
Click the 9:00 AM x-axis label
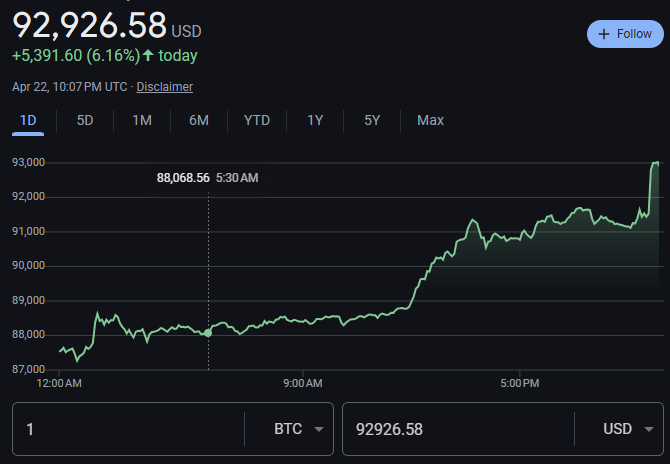click(x=303, y=383)
